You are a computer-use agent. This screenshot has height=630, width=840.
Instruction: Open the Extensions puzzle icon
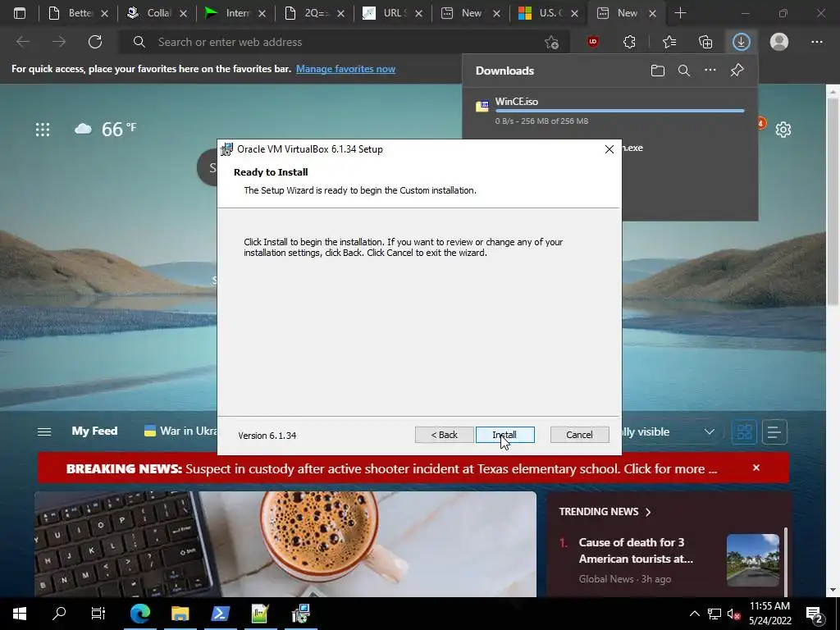(x=629, y=42)
